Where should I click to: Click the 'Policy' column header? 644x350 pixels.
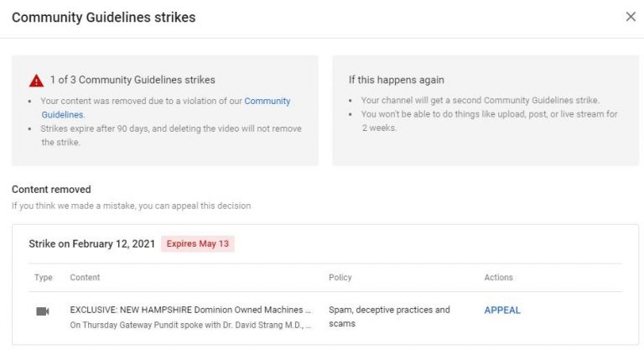point(340,278)
